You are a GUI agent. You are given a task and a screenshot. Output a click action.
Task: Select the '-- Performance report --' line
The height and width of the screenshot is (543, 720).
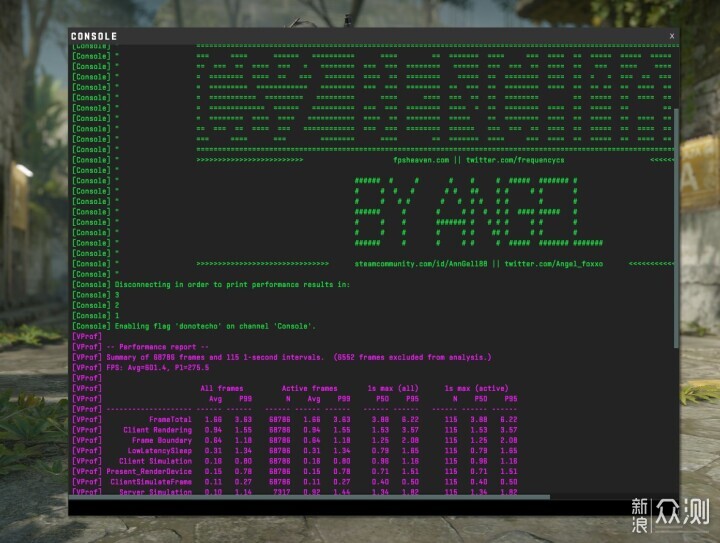pos(158,347)
